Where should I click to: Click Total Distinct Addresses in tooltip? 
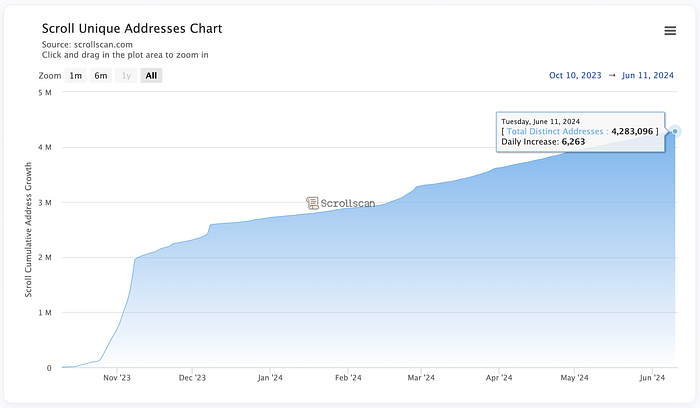pos(555,131)
